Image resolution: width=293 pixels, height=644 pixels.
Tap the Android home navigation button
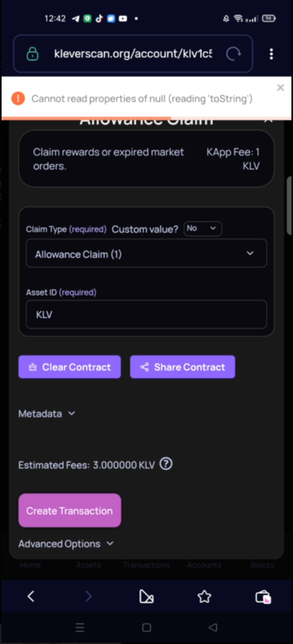coord(146,628)
